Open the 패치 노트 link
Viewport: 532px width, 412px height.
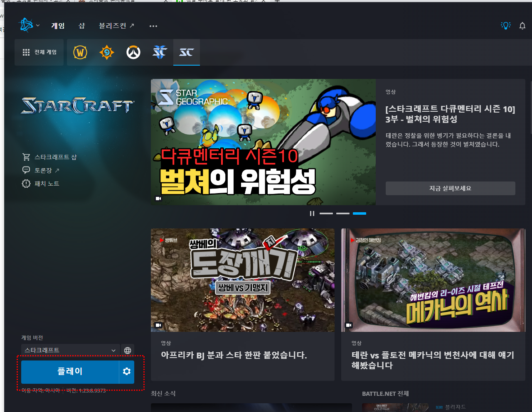[x=41, y=184]
